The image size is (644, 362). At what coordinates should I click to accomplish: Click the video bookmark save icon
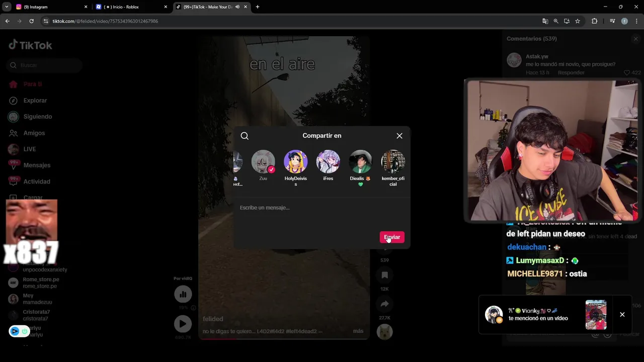pyautogui.click(x=384, y=275)
